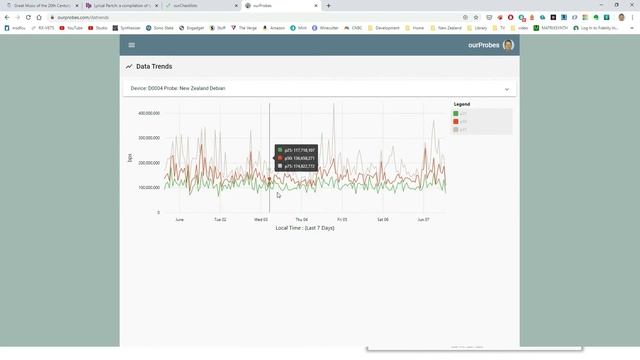Click the black square extension icon
This screenshot has height=360, width=640.
(553, 18)
